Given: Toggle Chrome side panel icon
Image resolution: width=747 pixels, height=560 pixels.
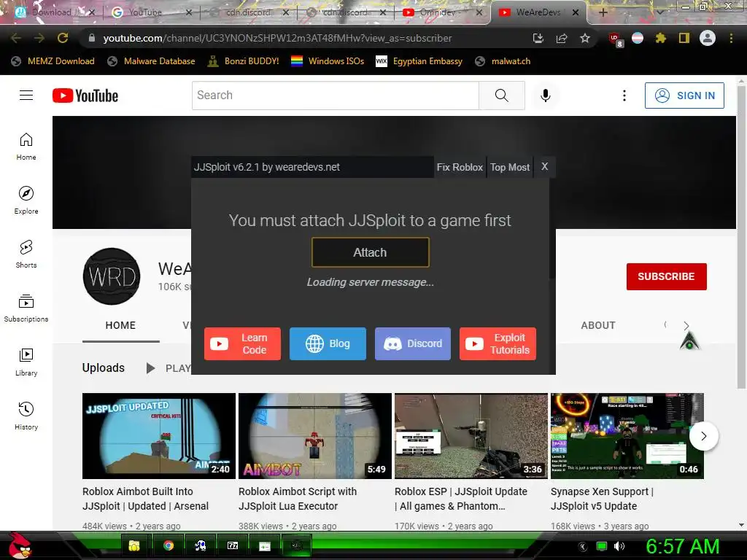Looking at the screenshot, I should click(684, 38).
